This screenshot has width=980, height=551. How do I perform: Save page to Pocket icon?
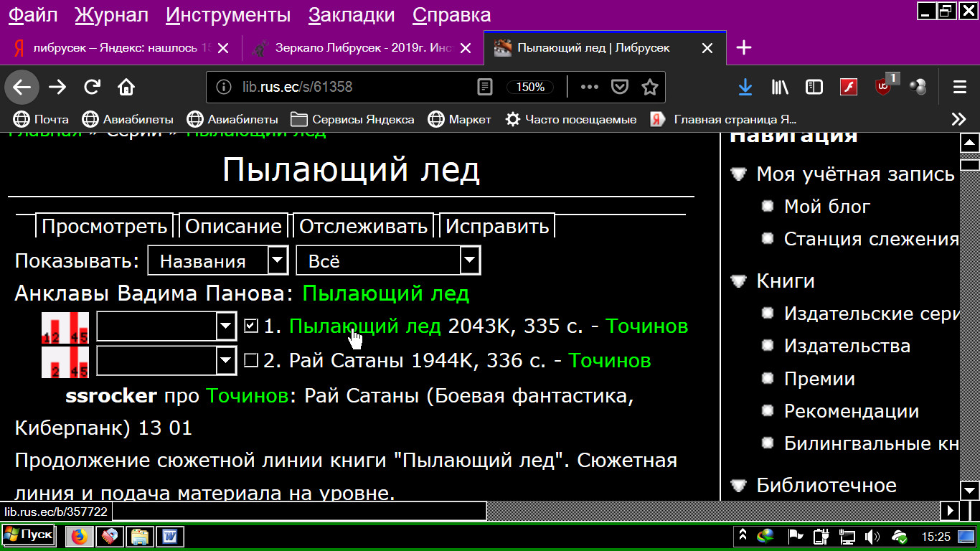619,88
